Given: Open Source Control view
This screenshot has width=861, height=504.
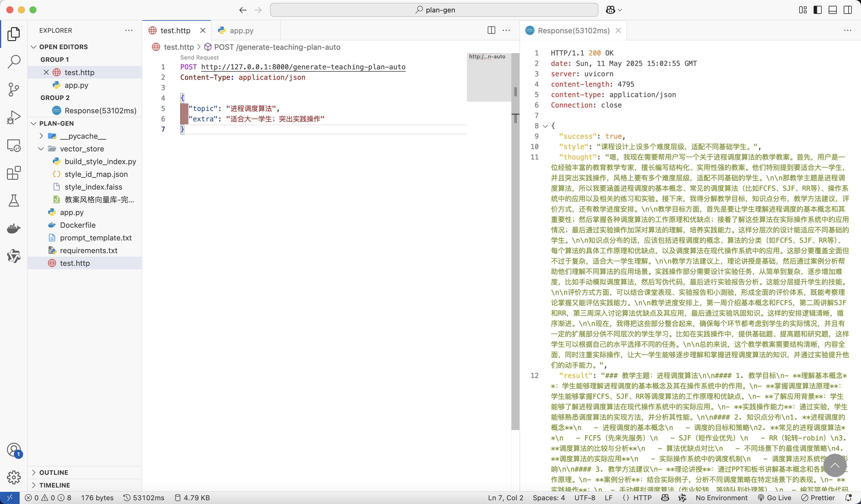Looking at the screenshot, I should (x=14, y=90).
